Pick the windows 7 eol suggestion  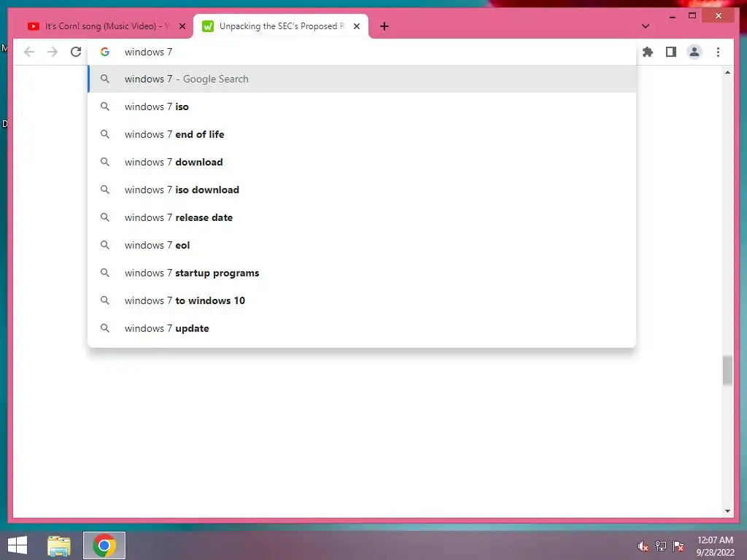coord(362,245)
